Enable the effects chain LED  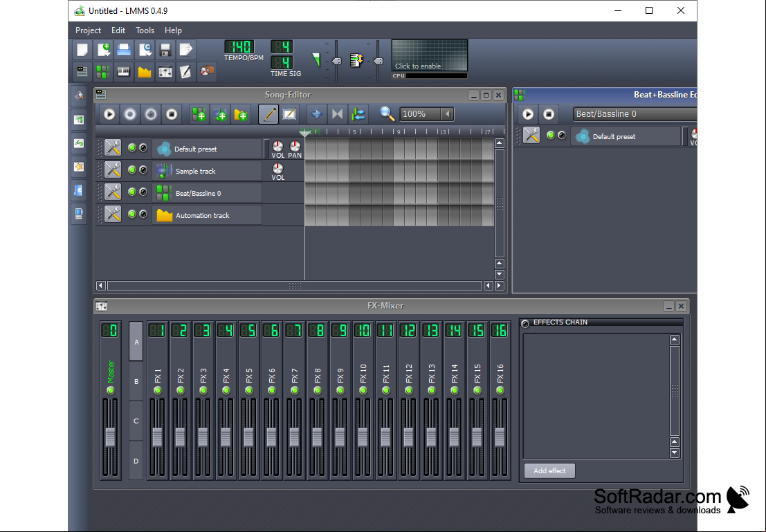pos(526,323)
